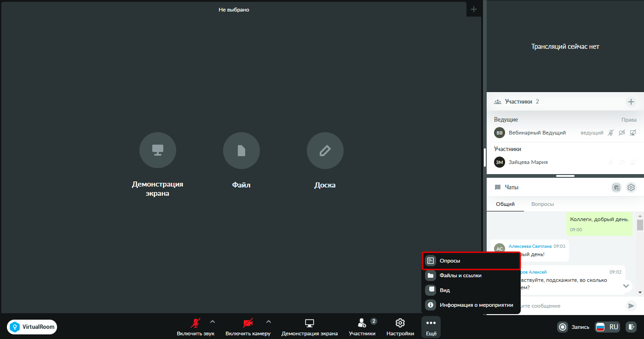
Task: Toggle microphone permission for Вебинарный Ведущий
Action: [611, 133]
